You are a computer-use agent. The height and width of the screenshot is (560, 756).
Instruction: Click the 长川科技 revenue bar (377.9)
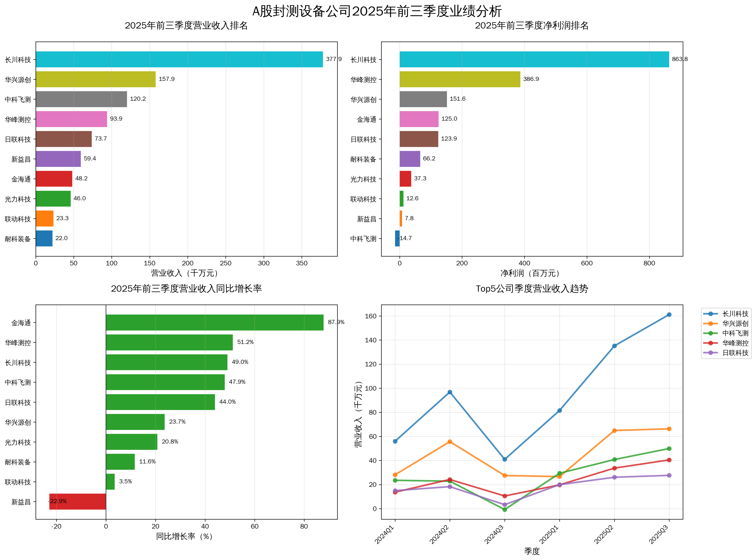coord(179,59)
